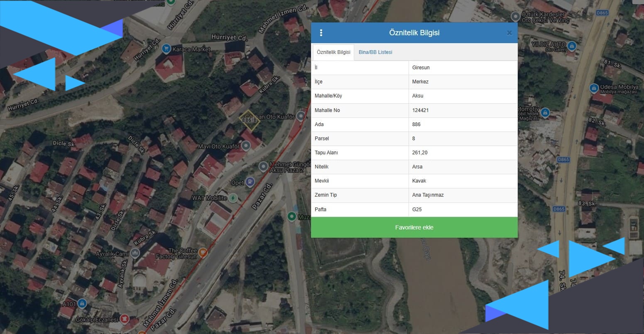Image resolution: width=644 pixels, height=334 pixels.
Task: Click the Merkez value in İlçe row
Action: click(x=420, y=82)
